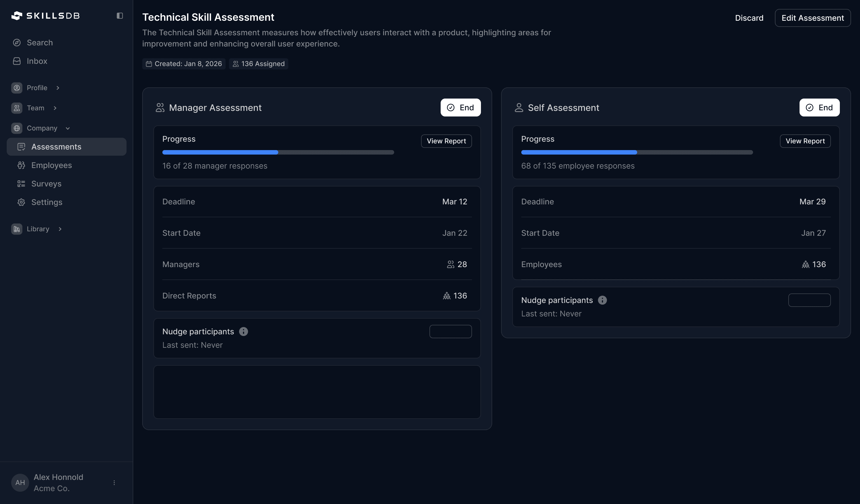Collapse the Company section
The height and width of the screenshot is (504, 860).
pos(67,128)
